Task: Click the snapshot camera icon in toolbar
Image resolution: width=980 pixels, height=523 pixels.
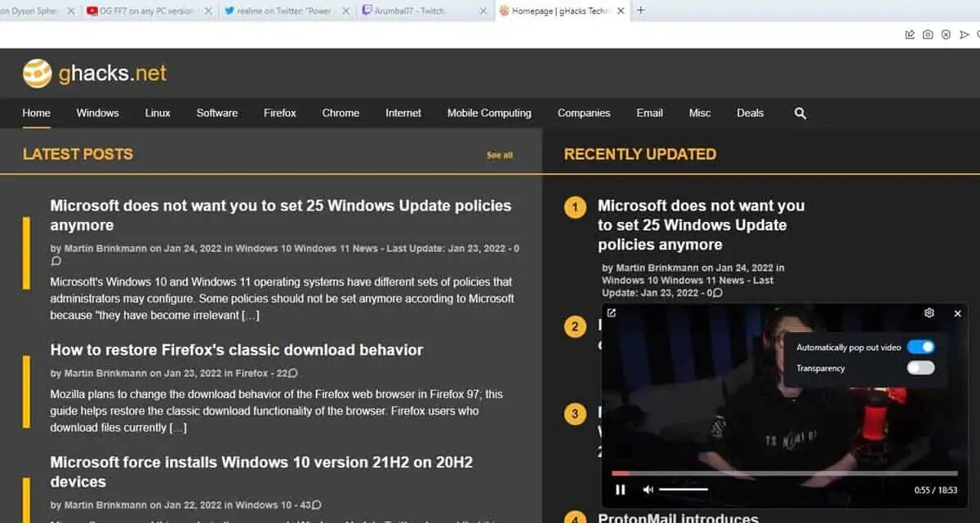Action: click(928, 34)
